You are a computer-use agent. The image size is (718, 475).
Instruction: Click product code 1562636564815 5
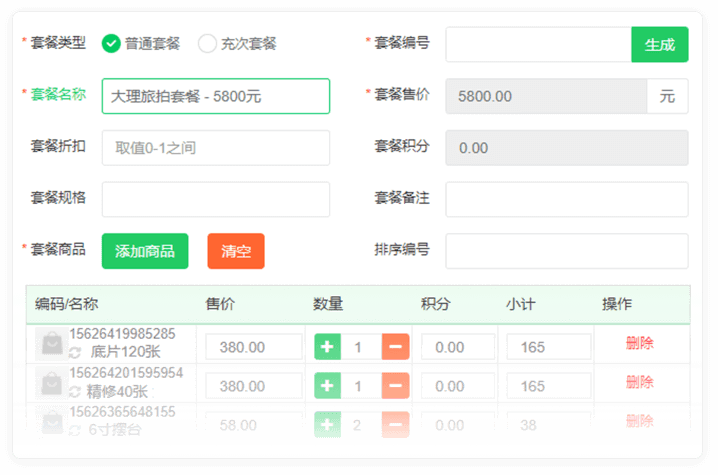[x=122, y=411]
